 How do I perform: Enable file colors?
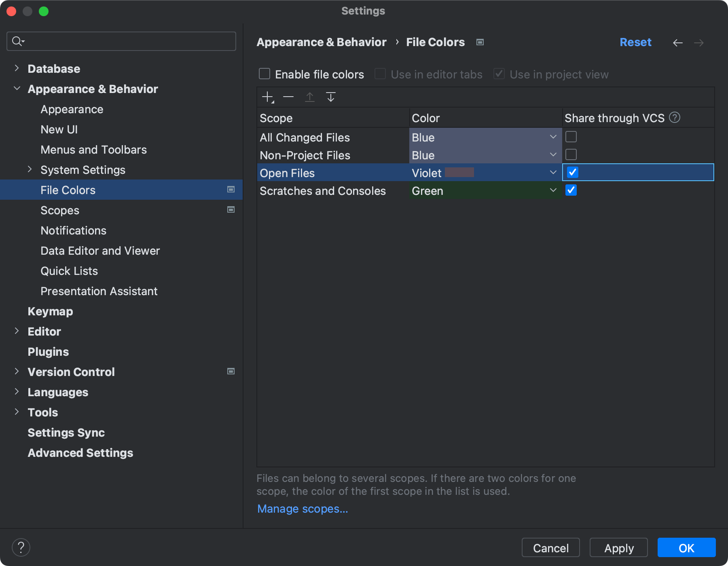(265, 74)
